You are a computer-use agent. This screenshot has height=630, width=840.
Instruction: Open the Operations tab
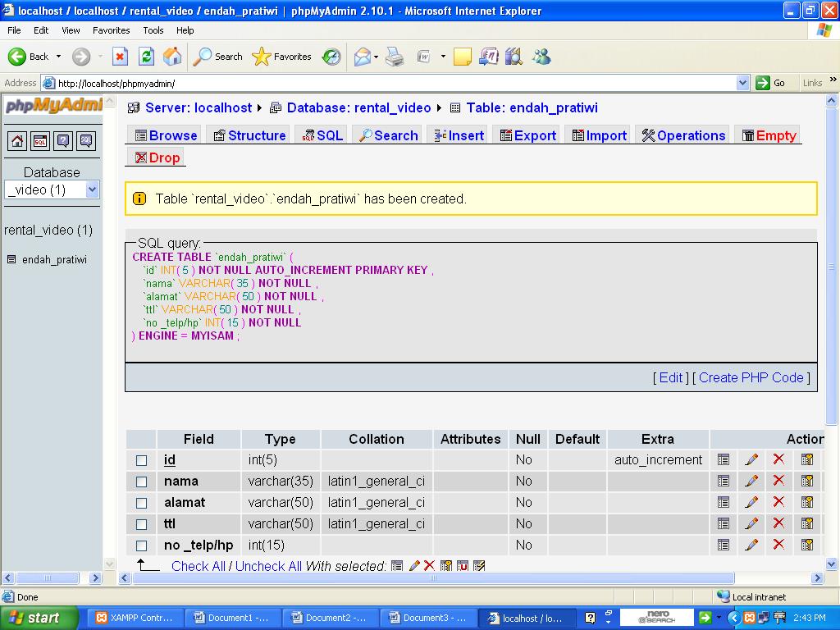(683, 135)
